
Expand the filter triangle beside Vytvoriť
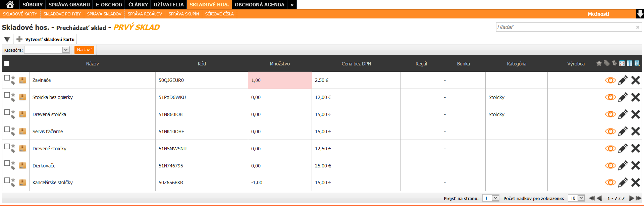tap(7, 39)
